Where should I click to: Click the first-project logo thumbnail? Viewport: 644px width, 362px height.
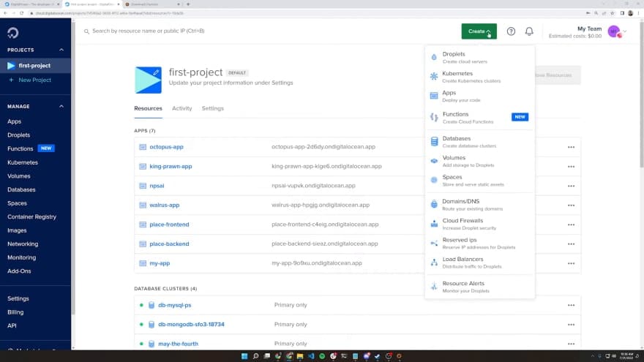(148, 80)
